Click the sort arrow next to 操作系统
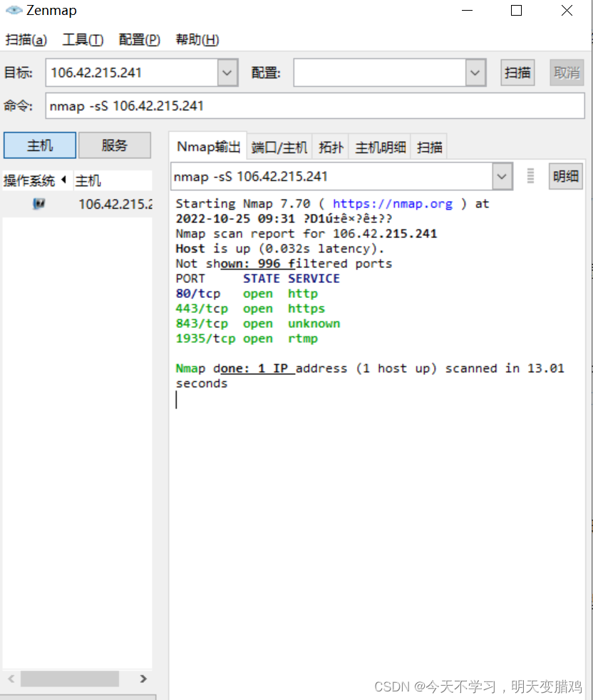This screenshot has height=700, width=593. point(64,180)
